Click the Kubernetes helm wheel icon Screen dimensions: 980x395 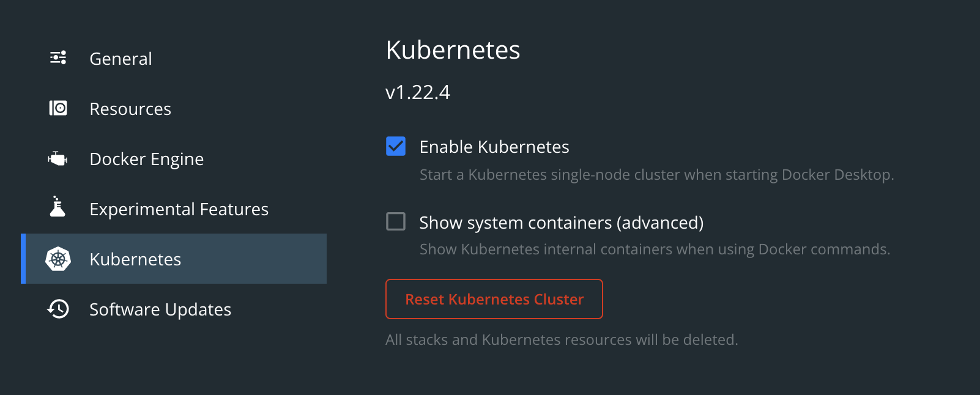tap(58, 259)
